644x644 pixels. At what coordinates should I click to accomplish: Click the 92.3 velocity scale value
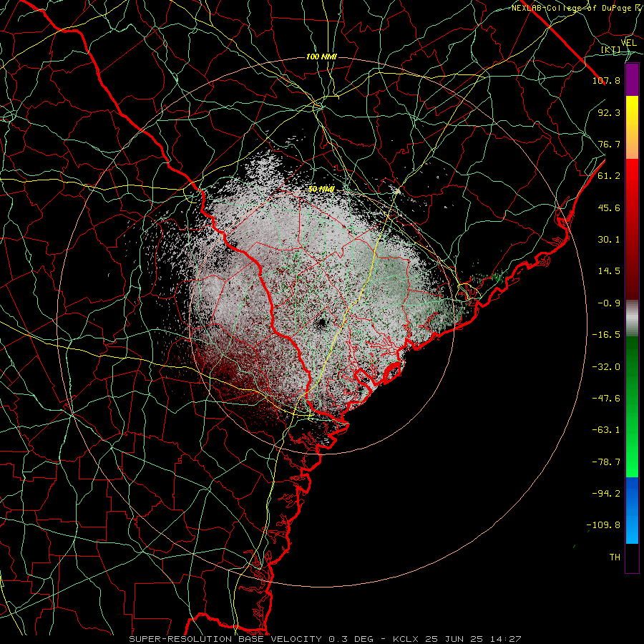609,112
